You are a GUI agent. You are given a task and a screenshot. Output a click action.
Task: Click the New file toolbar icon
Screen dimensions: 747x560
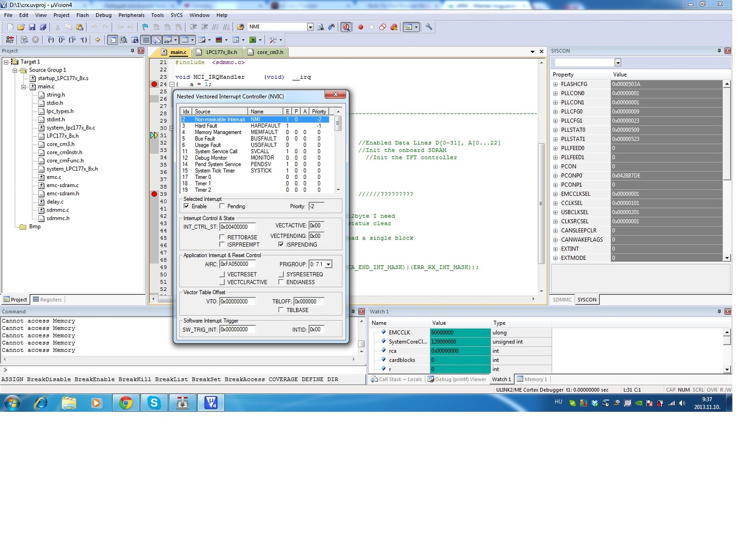[x=10, y=27]
